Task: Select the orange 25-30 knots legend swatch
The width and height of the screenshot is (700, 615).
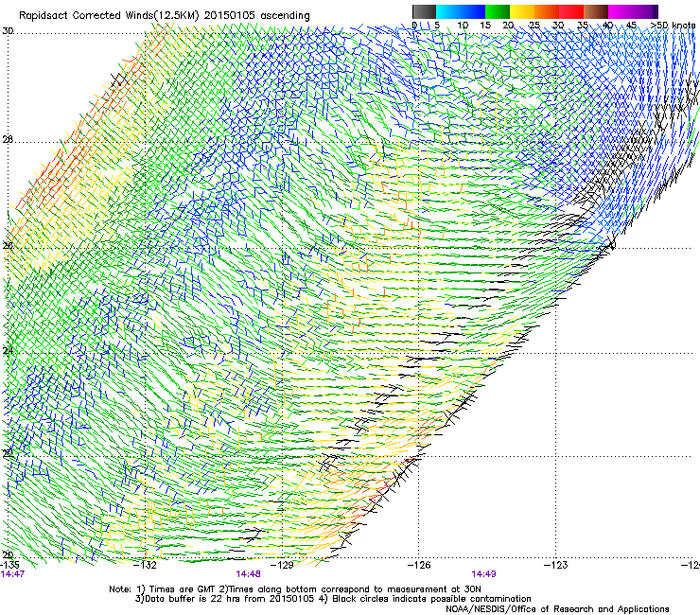Action: point(547,11)
